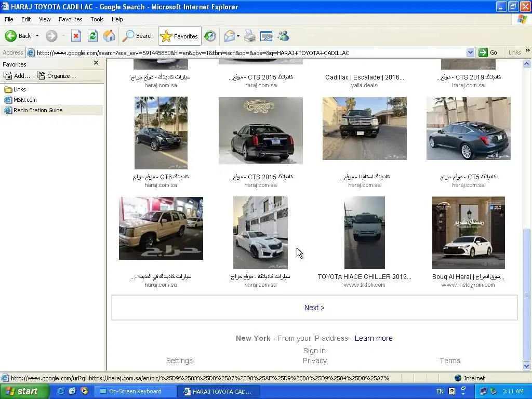Screen dimensions: 532x399
Task: Open the Messenger people icon
Action: 283,36
